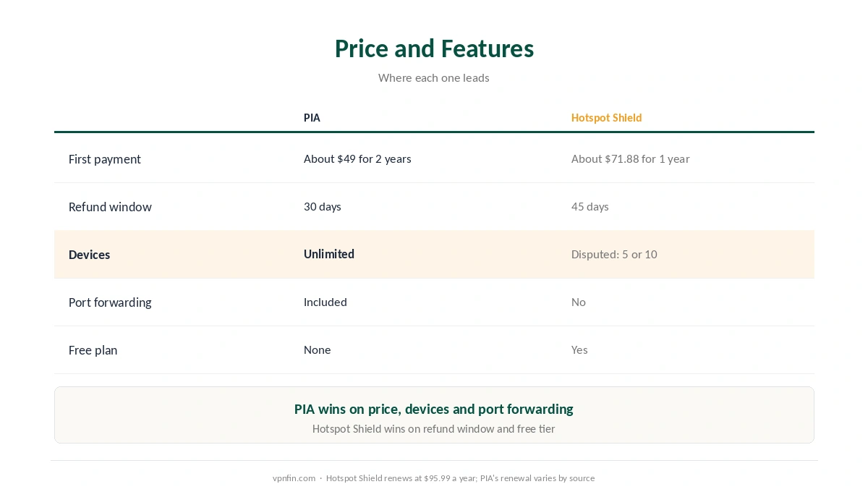
Task: Click 'PIA wins on price' summary headline
Action: tap(434, 409)
